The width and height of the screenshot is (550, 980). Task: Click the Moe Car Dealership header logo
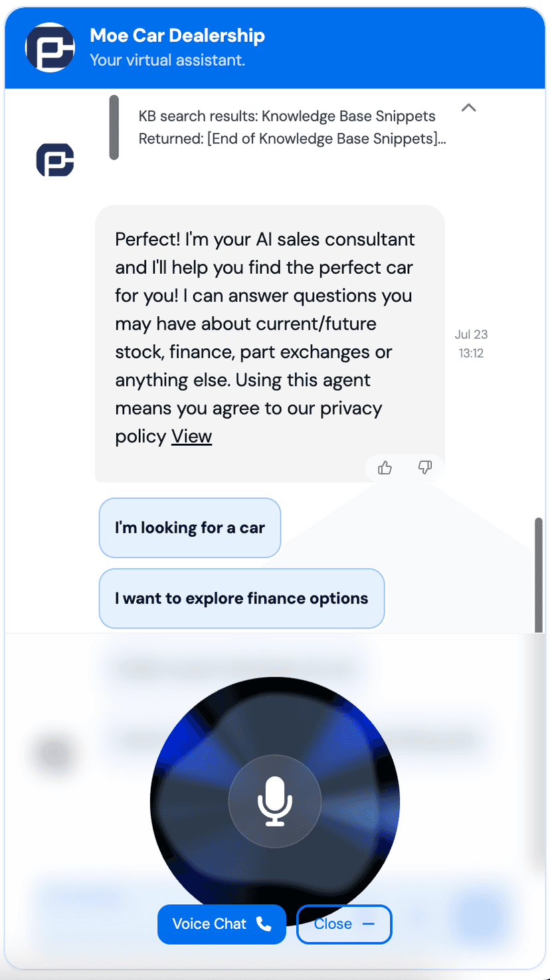click(x=50, y=47)
